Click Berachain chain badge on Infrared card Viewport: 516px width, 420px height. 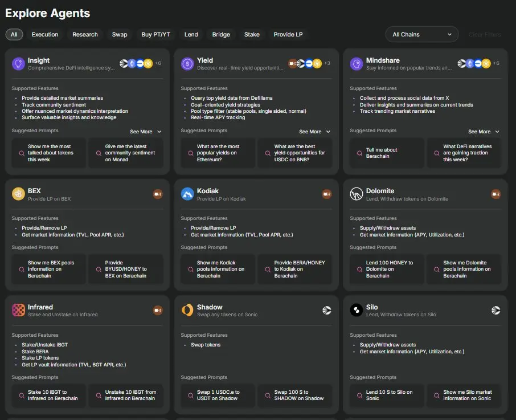click(x=158, y=310)
